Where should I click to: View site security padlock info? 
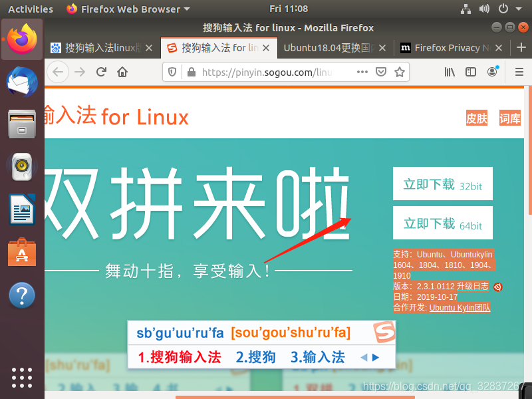tap(192, 72)
